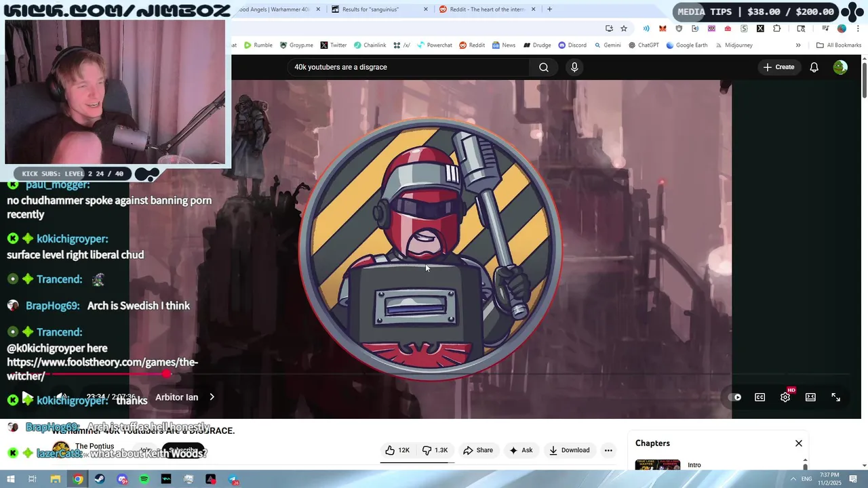Click the Ask button

tap(521, 450)
